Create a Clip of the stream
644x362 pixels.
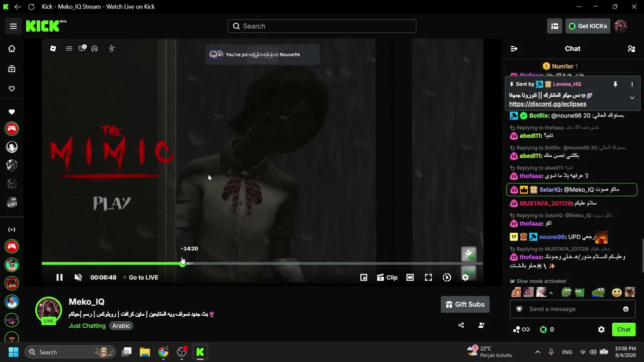pyautogui.click(x=387, y=278)
